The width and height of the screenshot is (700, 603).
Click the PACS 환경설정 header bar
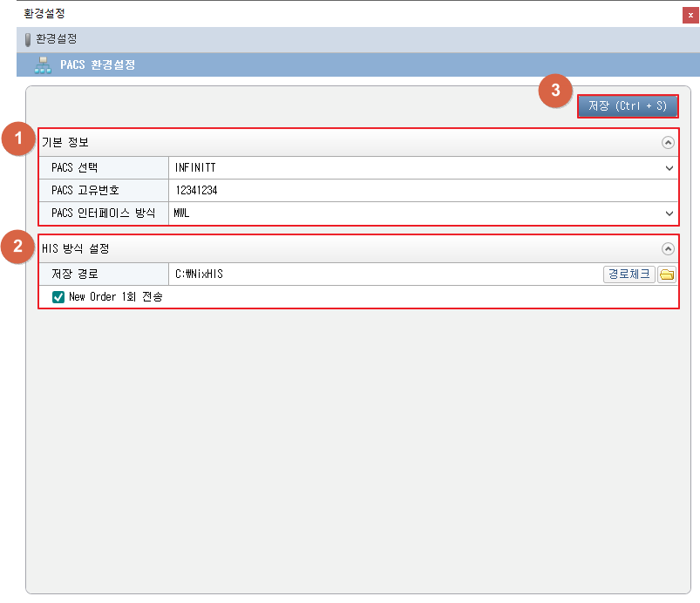tap(349, 65)
